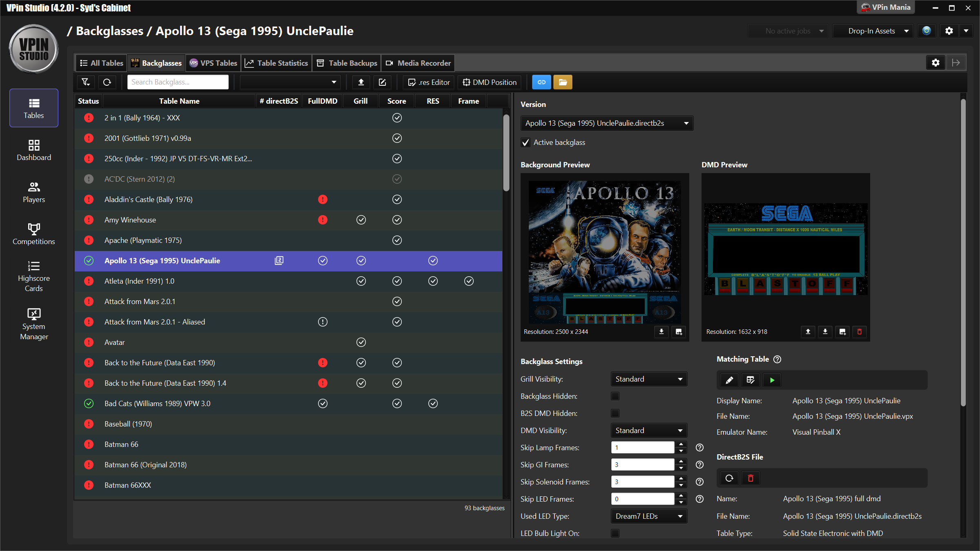Toggle the B2S DMD Hidden checkbox

pos(615,413)
